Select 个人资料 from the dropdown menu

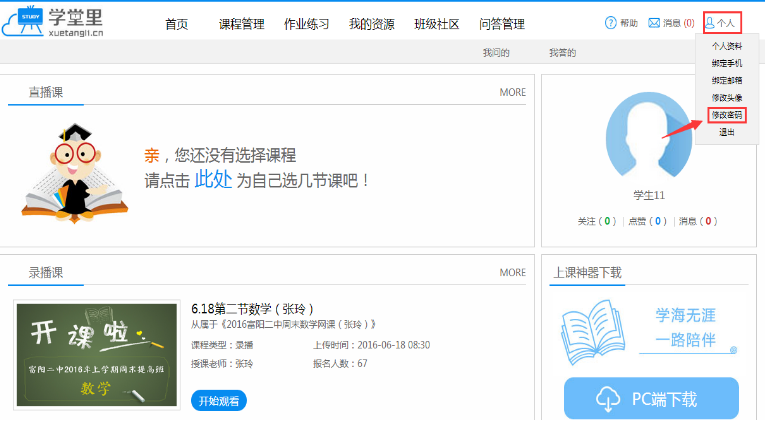click(726, 46)
